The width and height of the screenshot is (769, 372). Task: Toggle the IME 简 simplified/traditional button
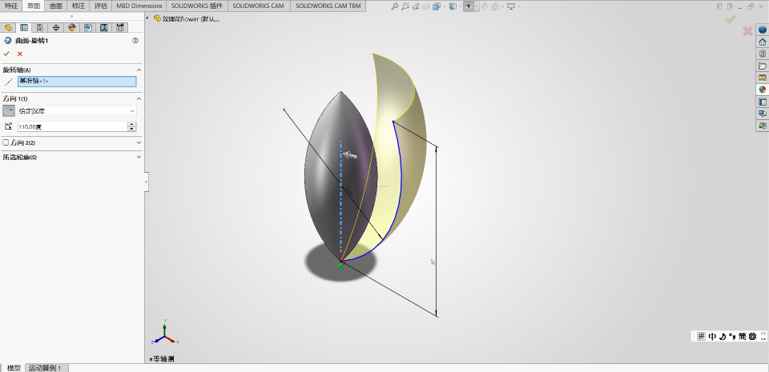click(742, 336)
